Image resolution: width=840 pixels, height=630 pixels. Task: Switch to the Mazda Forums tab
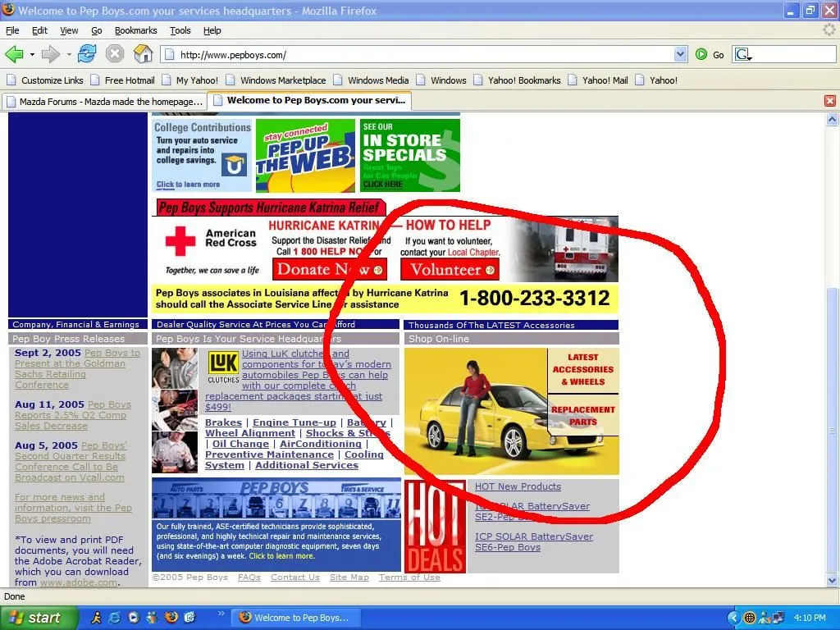click(103, 101)
